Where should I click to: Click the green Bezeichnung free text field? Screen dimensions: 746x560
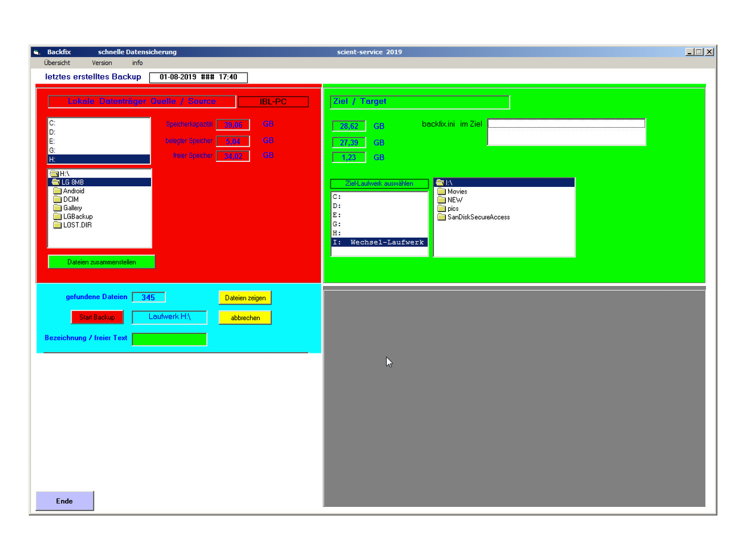(169, 339)
